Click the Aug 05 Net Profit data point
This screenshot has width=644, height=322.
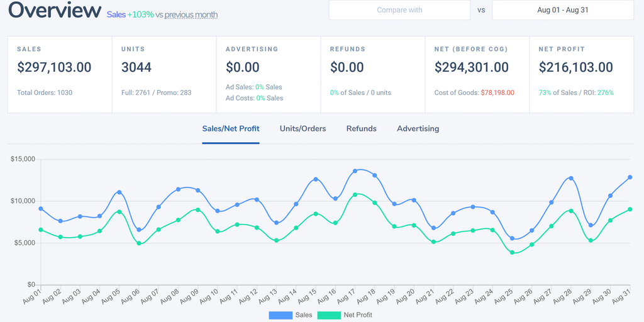(119, 212)
